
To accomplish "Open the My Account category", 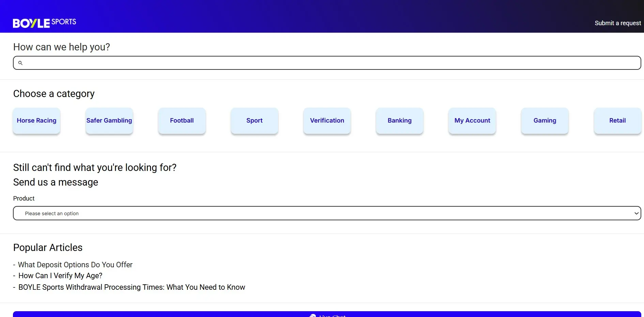I will coord(472,121).
